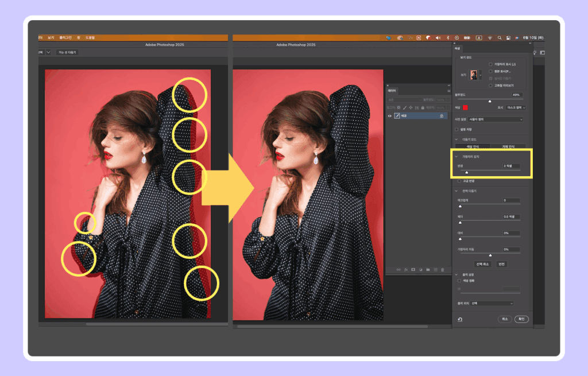Viewport: 588px width, 376px height.
Task: Hide the background layer via its eye icon
Action: click(x=390, y=116)
